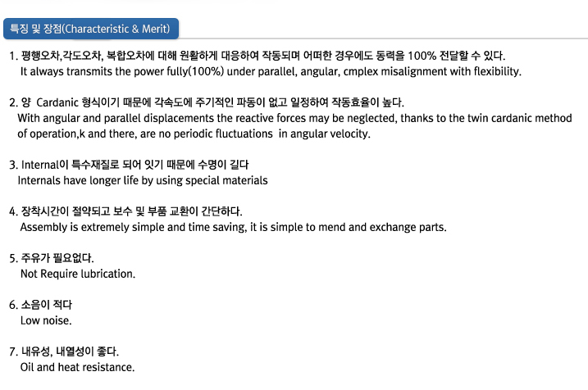
Task: Click the line "of operation,k and there"
Action: click(194, 134)
